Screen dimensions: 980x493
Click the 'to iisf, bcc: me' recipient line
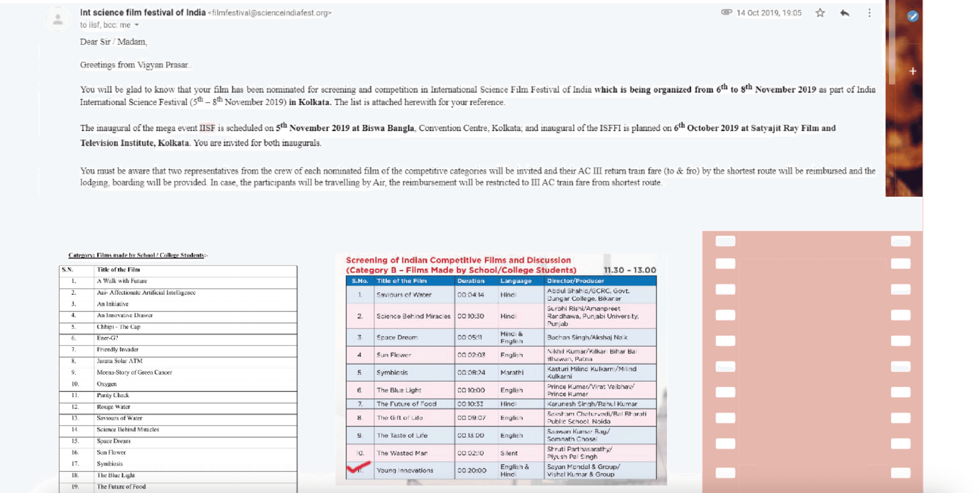coord(105,25)
